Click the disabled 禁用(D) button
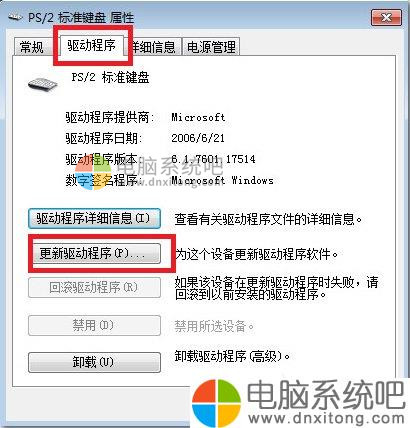The image size is (410, 428). (94, 325)
